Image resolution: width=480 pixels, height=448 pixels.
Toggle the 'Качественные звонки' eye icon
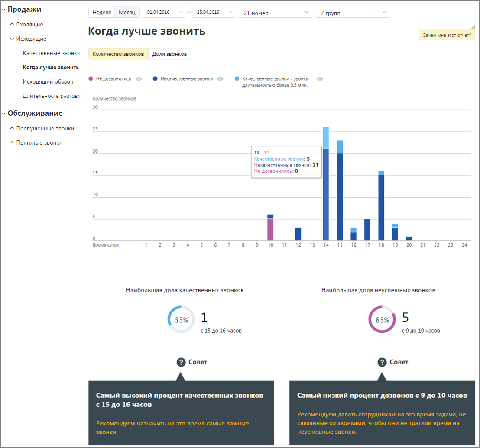320,79
